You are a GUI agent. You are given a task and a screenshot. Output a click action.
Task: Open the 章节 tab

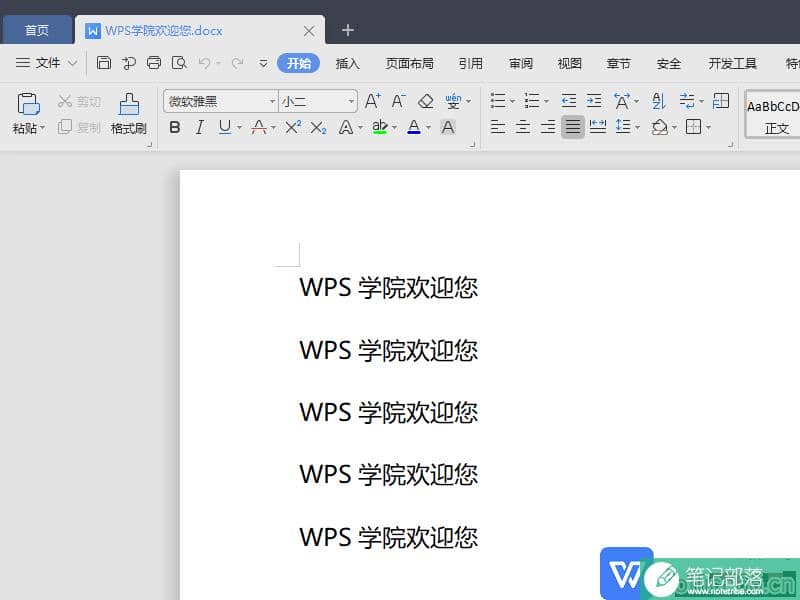(x=618, y=63)
